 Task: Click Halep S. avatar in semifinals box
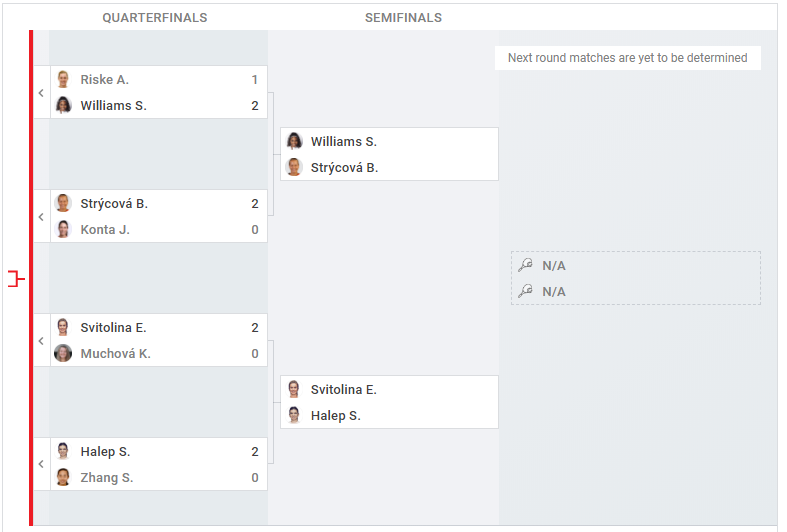pyautogui.click(x=294, y=415)
